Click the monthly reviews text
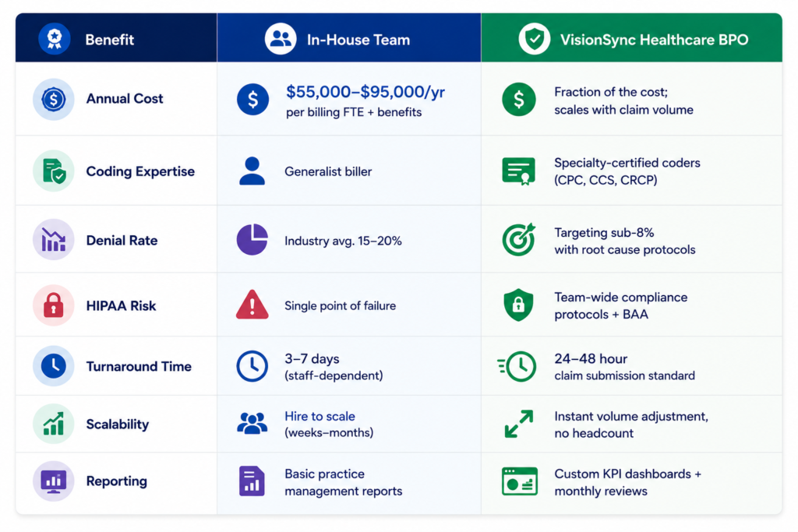This screenshot has height=532, width=798. tap(601, 491)
